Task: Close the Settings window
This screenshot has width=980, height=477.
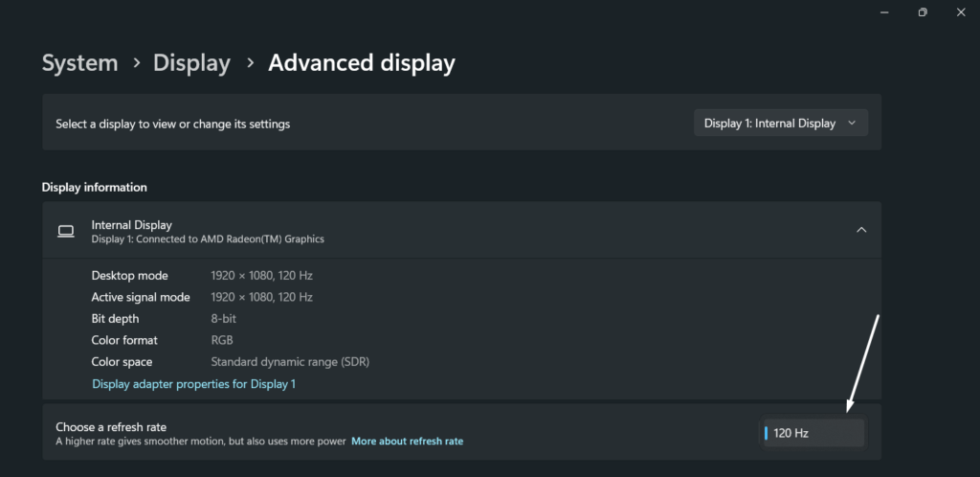Action: point(961,11)
